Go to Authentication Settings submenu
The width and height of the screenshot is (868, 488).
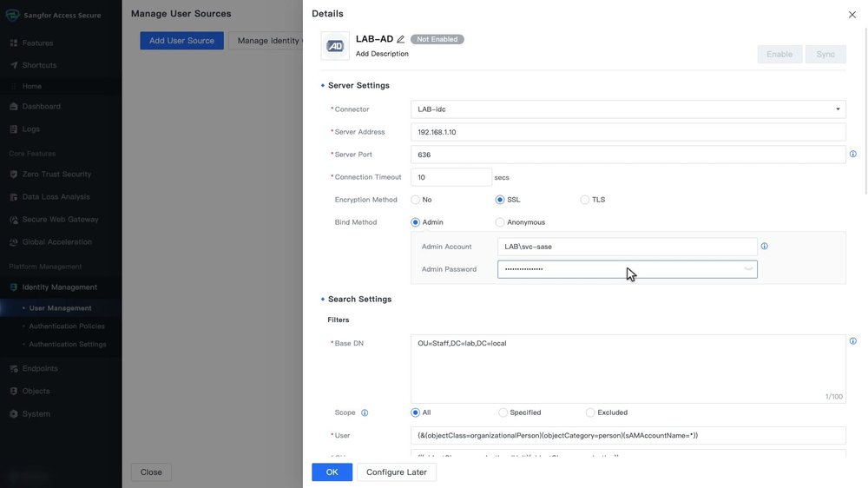pyautogui.click(x=68, y=344)
